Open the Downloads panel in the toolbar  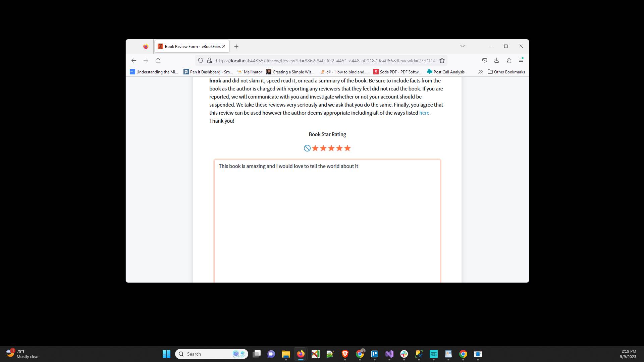(x=496, y=60)
